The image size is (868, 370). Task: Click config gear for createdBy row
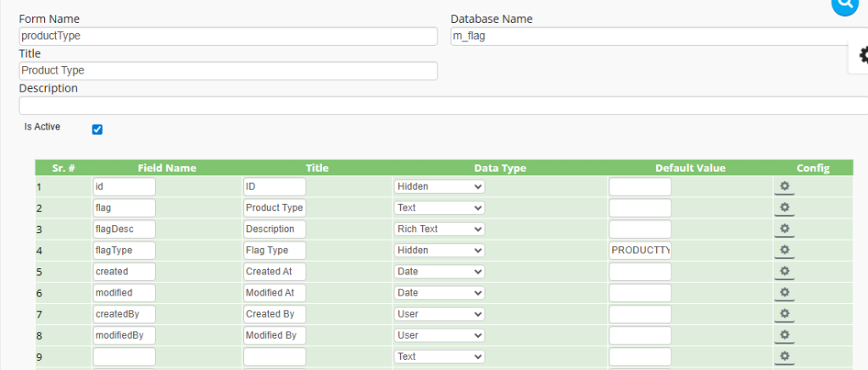point(784,313)
